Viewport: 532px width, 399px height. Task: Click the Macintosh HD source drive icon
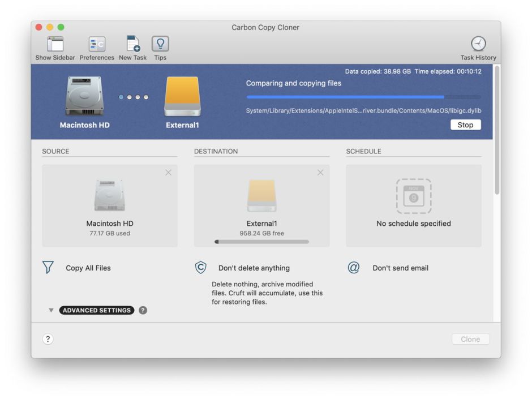point(110,196)
